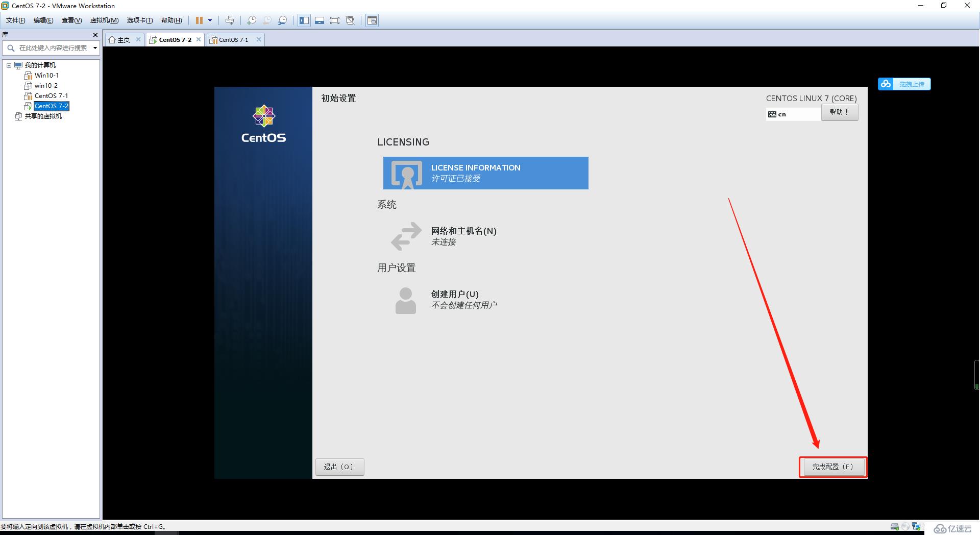Click the cn keyboard layout indicator
Viewport: 980px width, 535px height.
[794, 114]
